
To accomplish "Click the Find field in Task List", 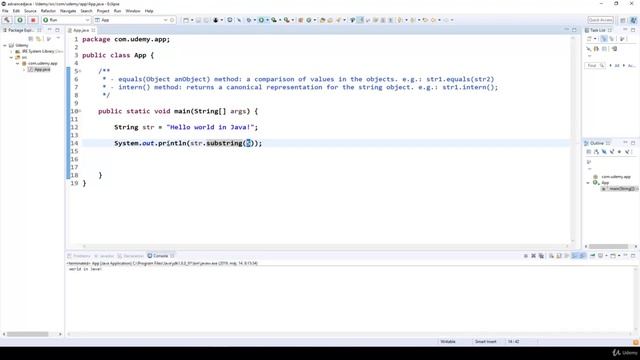I will [x=596, y=65].
